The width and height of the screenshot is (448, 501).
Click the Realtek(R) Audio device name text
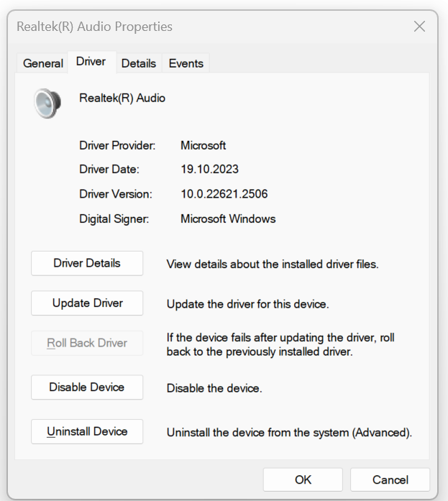122,98
